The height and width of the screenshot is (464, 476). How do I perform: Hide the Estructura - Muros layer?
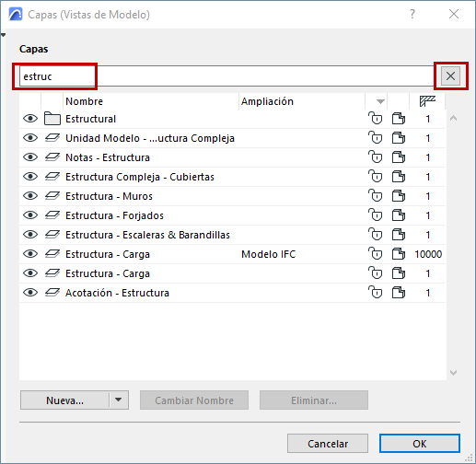pyautogui.click(x=30, y=196)
